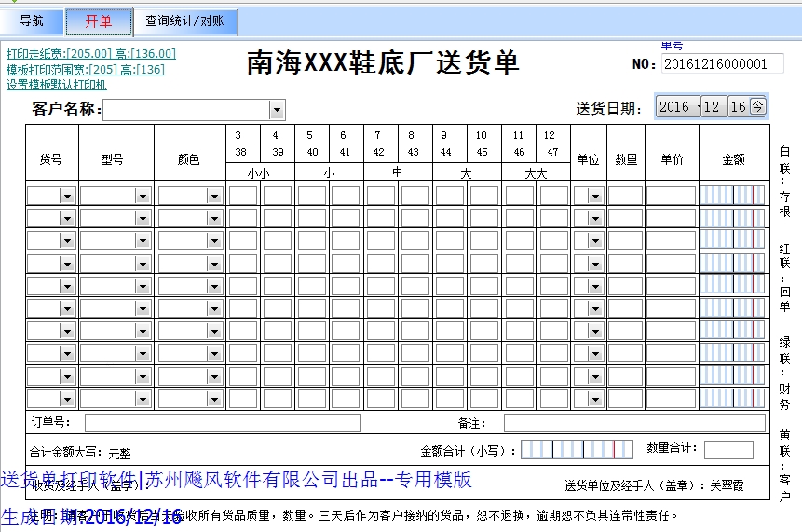Image resolution: width=802 pixels, height=532 pixels.
Task: Click first row 数量 field
Action: (626, 196)
